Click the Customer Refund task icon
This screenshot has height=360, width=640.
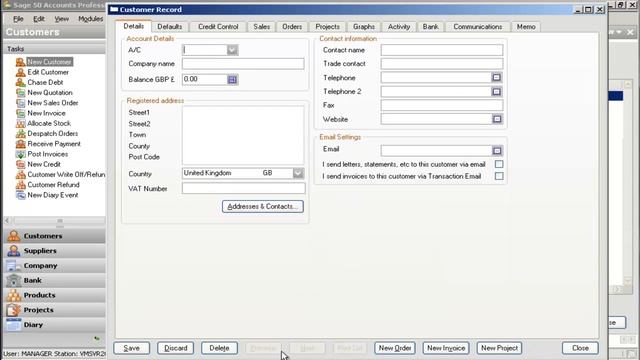[20, 185]
